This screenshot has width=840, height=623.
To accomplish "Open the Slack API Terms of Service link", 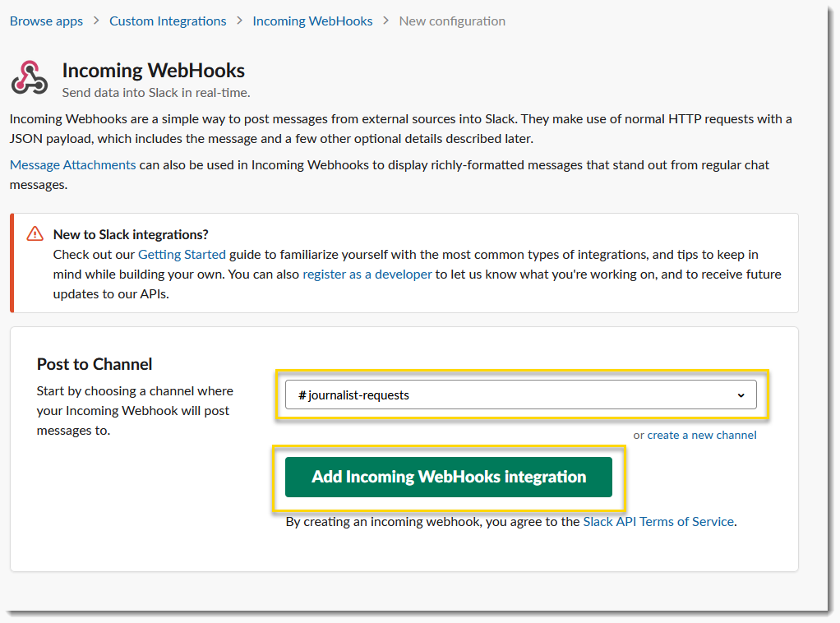I will pos(658,521).
